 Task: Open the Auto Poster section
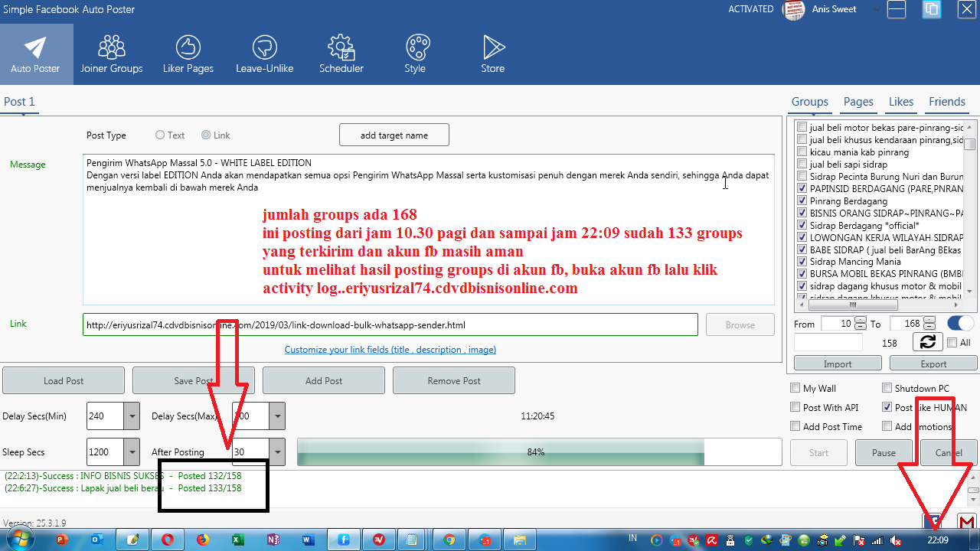coord(35,54)
